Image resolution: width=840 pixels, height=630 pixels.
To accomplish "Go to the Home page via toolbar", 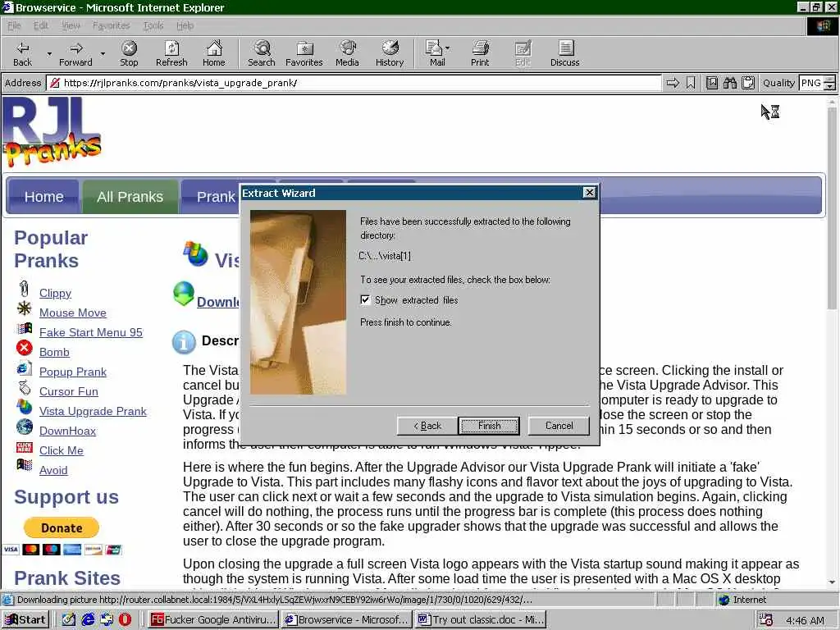I will (x=214, y=53).
